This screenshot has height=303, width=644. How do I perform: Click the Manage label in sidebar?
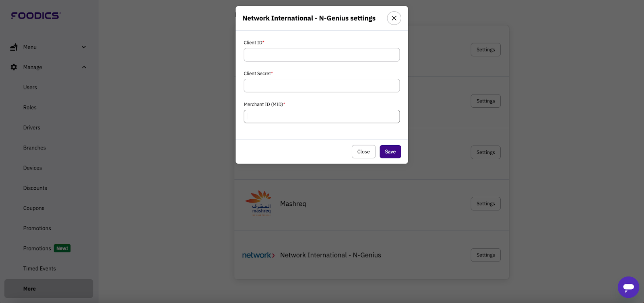33,67
